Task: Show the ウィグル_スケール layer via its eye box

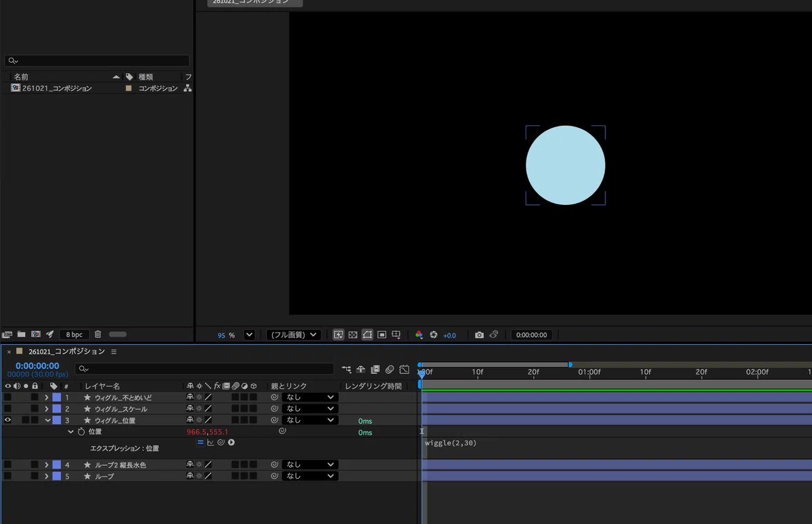Action: point(7,408)
